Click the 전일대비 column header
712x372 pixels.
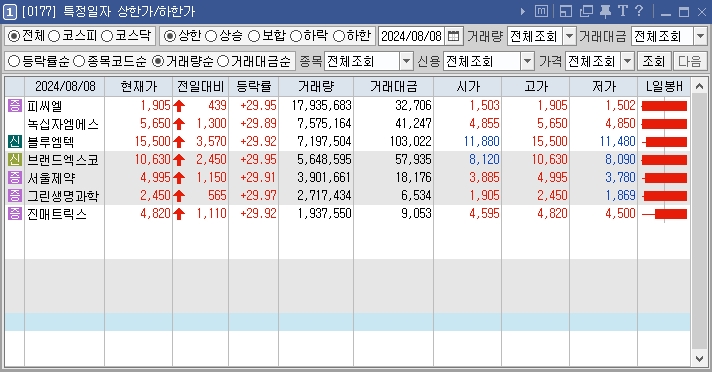200,86
